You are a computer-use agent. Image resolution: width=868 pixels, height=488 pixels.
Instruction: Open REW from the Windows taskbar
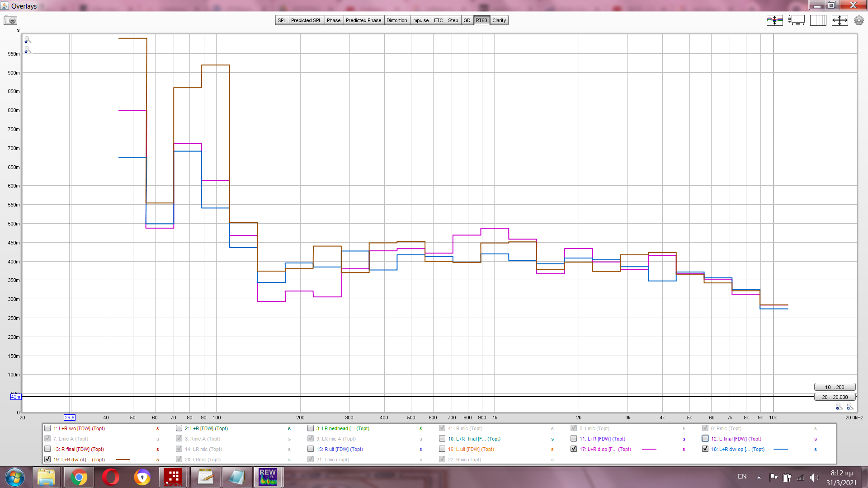(x=268, y=477)
